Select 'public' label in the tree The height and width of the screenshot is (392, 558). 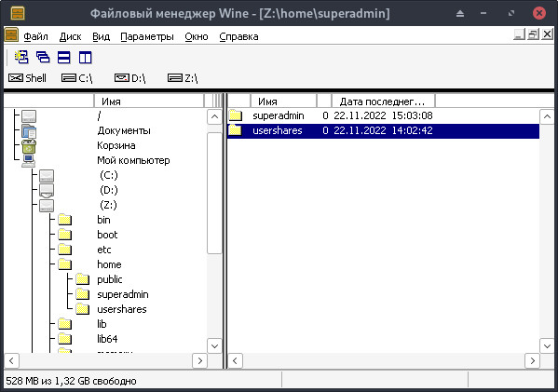110,279
